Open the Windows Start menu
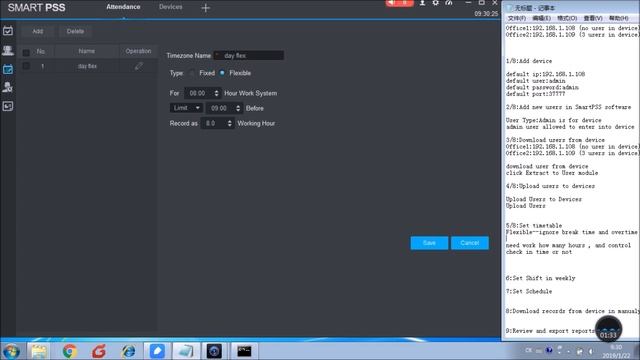Viewport: 640px width, 360px height. coord(11,351)
